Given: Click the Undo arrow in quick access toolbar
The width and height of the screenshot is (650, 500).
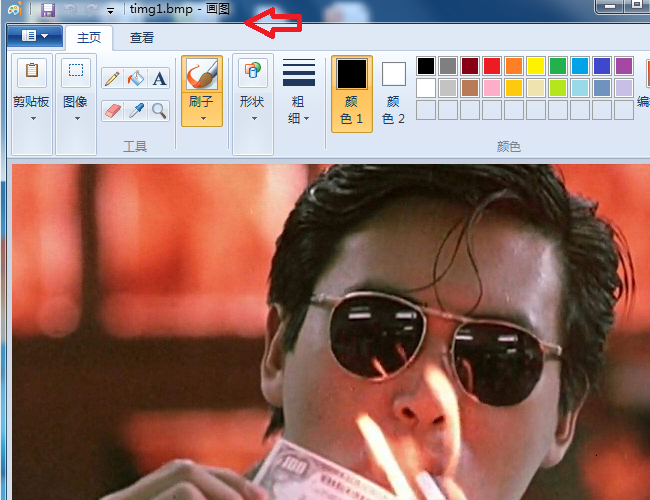Looking at the screenshot, I should coord(70,10).
